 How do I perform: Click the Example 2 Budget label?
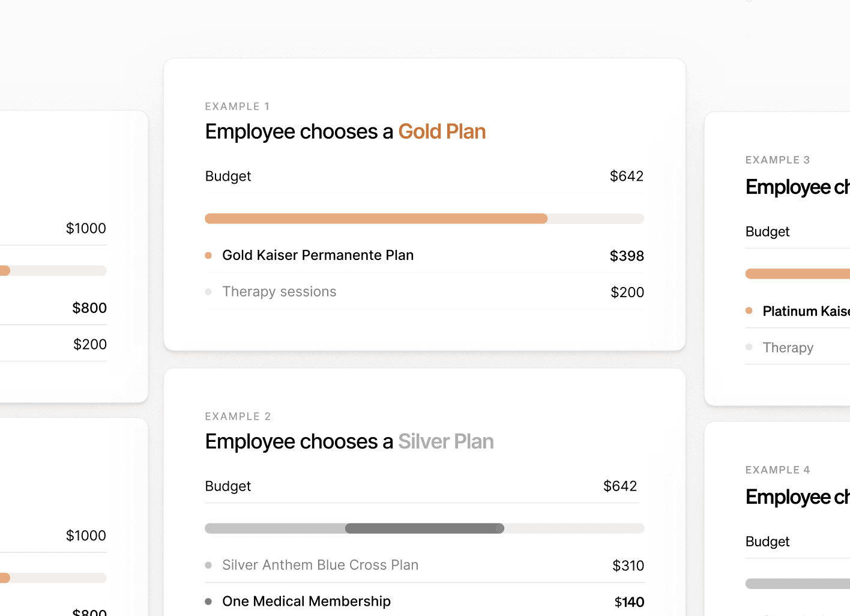228,486
